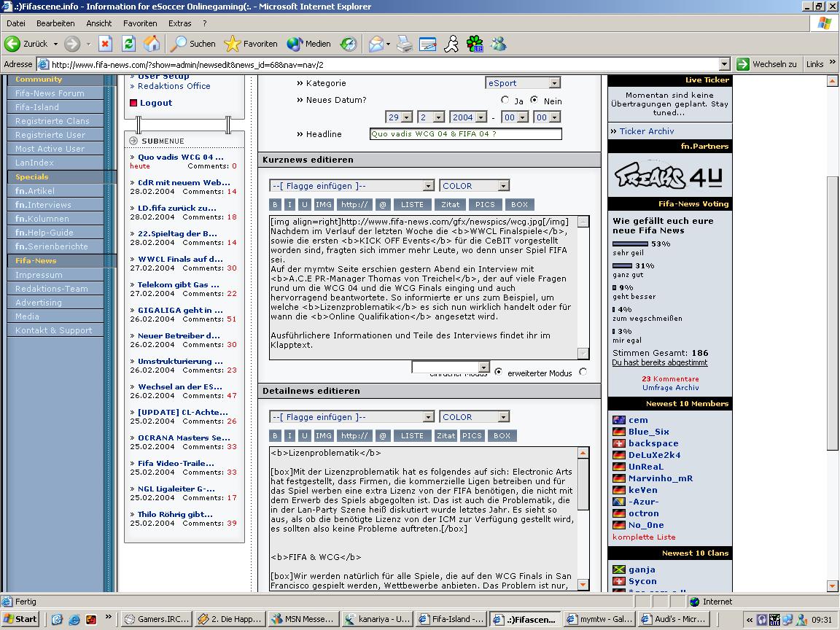Click the Windows Start button
The image size is (840, 630).
(20, 619)
